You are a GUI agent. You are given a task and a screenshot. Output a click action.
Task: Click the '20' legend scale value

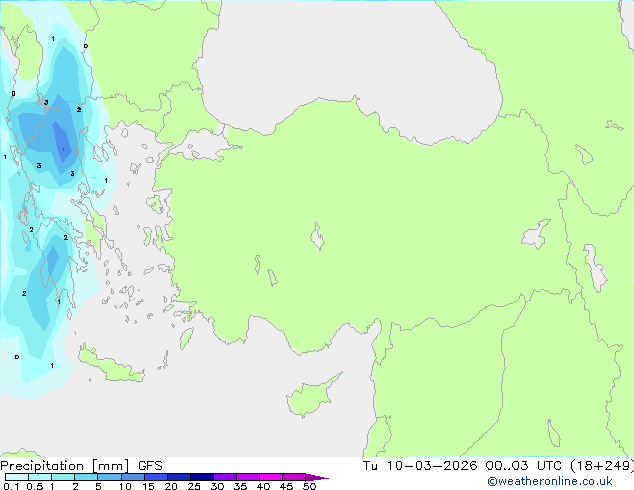click(171, 486)
